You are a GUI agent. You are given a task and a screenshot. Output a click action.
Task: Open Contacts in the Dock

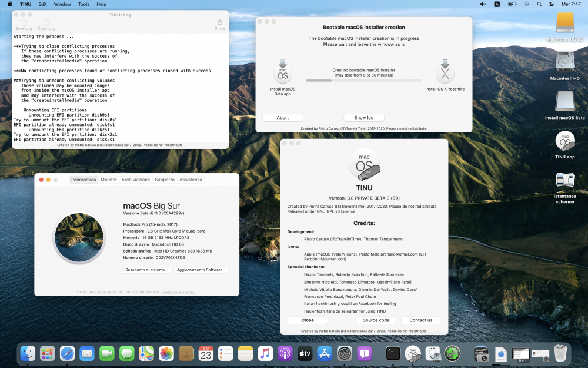coord(186,353)
